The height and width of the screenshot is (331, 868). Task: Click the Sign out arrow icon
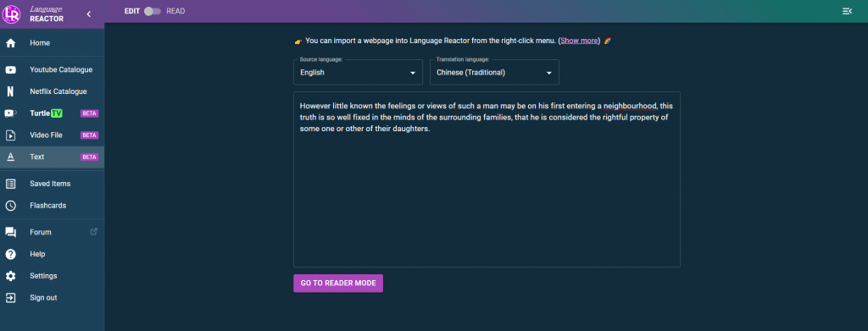coord(10,297)
